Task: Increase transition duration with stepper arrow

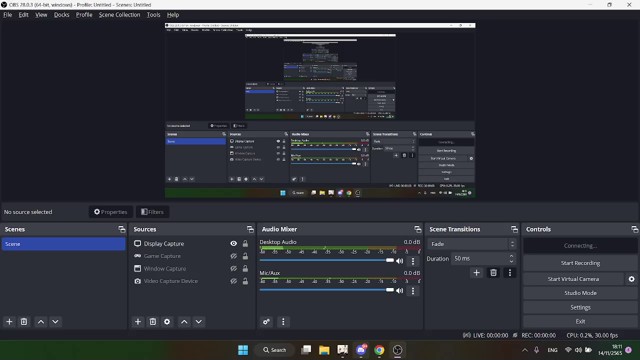Action: tap(511, 256)
